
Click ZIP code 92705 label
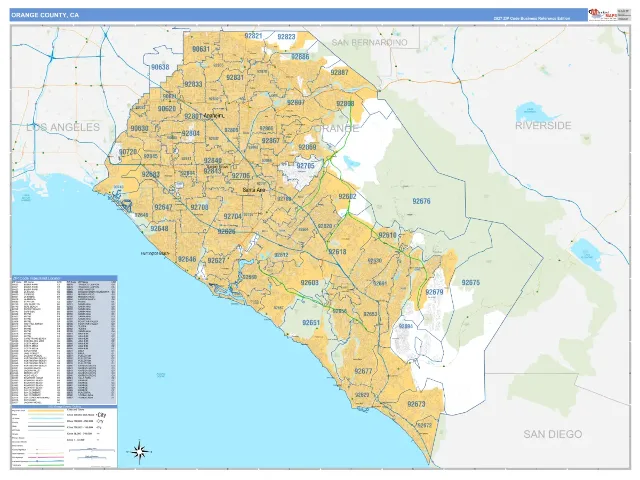[305, 166]
